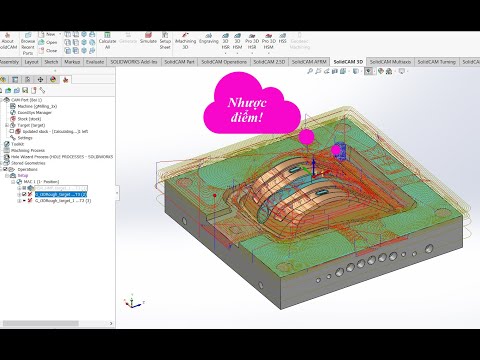Choose the Engraving operation icon
The height and width of the screenshot is (360, 480).
point(209,38)
